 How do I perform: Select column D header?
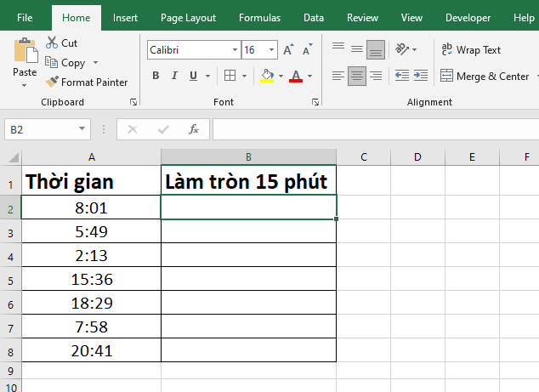(417, 157)
